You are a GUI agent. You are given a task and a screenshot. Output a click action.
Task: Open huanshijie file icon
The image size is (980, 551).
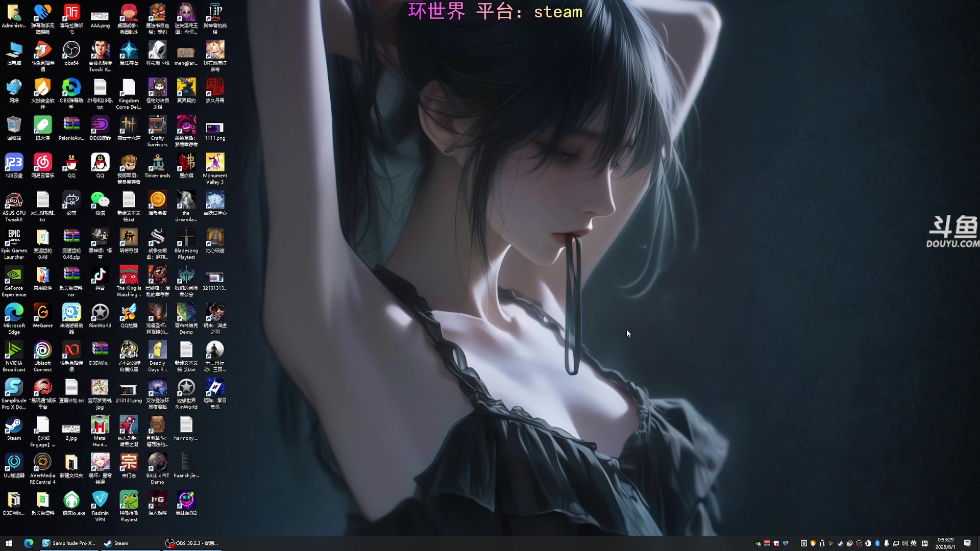(186, 466)
